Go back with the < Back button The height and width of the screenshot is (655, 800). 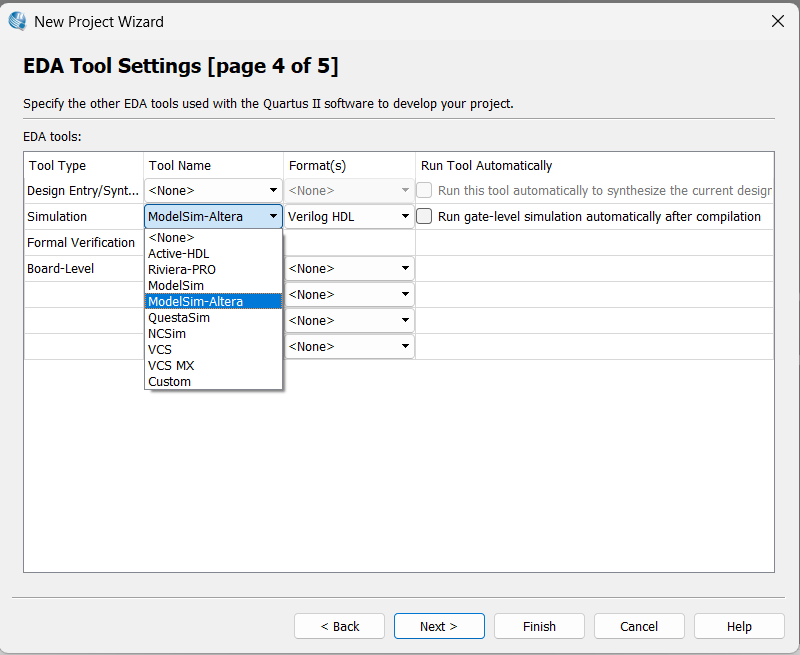coord(339,626)
